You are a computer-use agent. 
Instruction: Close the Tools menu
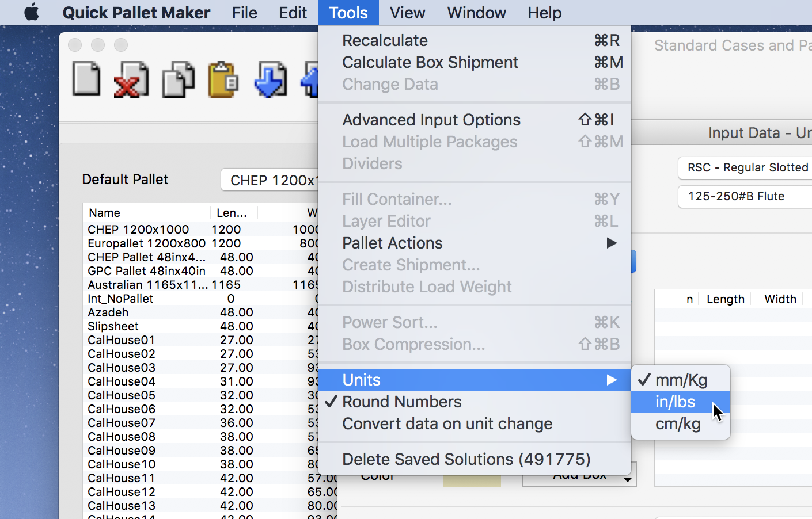348,13
